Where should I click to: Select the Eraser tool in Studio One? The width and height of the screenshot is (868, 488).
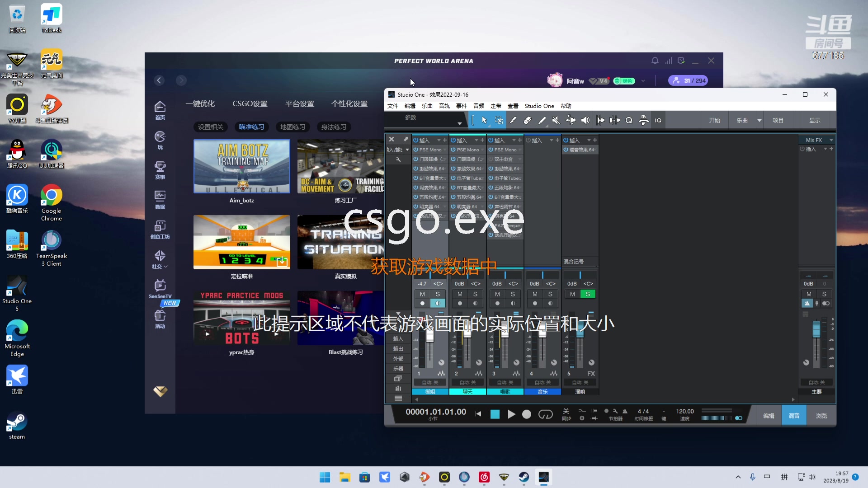point(527,120)
